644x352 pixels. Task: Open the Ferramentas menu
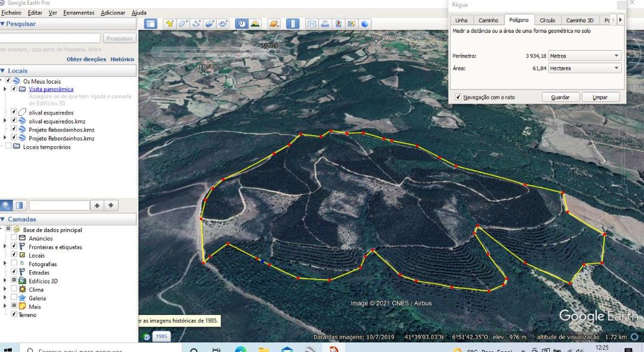click(x=79, y=13)
